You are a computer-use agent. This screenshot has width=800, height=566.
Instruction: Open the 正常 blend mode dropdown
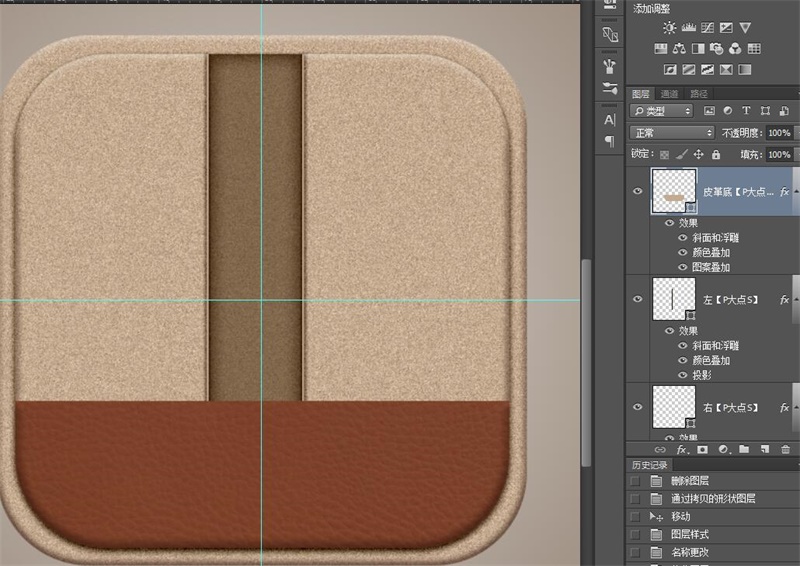tap(671, 133)
